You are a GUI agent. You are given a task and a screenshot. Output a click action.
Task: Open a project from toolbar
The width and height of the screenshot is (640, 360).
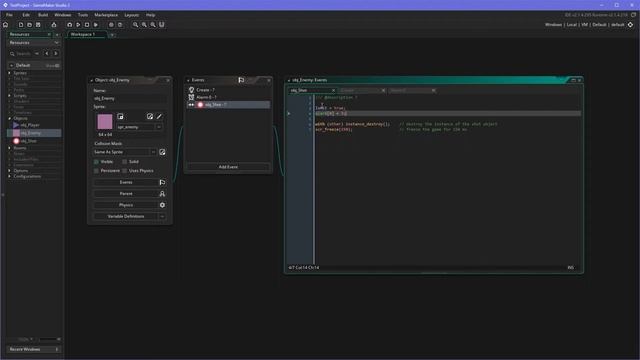[x=29, y=24]
